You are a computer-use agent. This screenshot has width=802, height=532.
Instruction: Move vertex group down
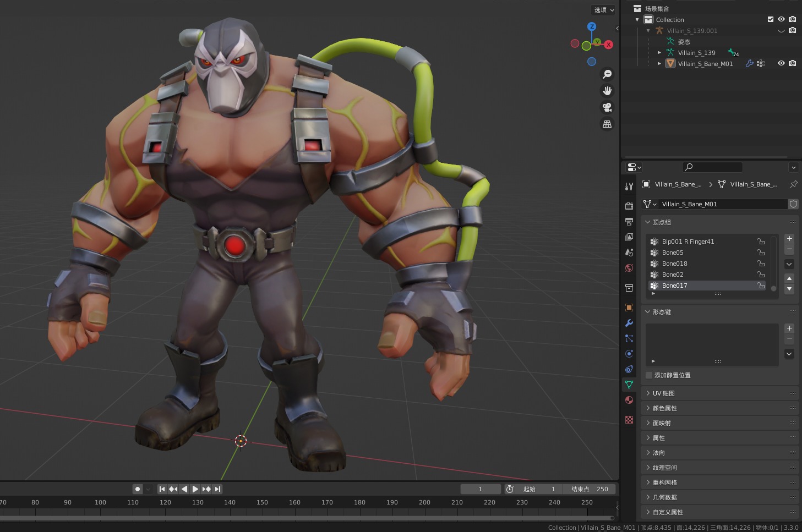pos(789,289)
